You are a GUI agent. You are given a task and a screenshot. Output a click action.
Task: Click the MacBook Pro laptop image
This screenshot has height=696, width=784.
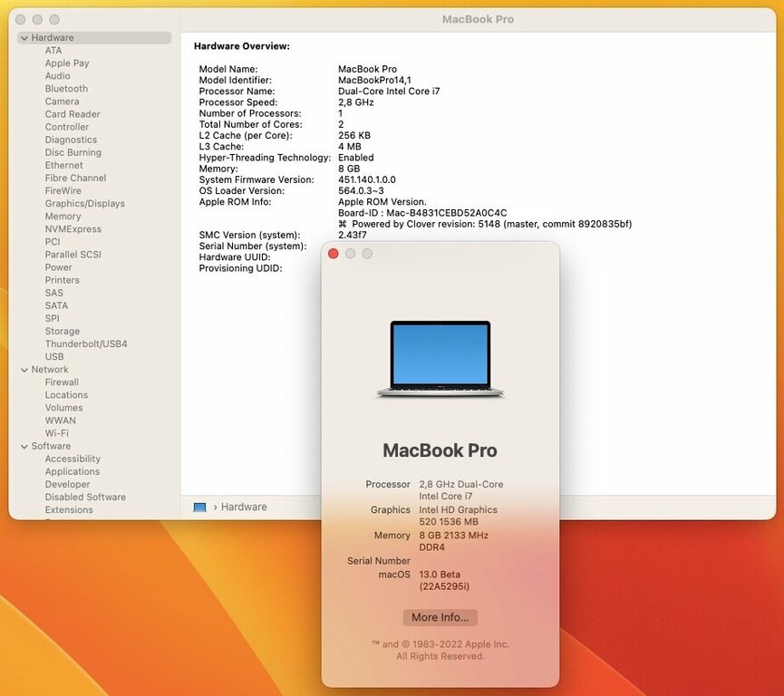coord(440,356)
